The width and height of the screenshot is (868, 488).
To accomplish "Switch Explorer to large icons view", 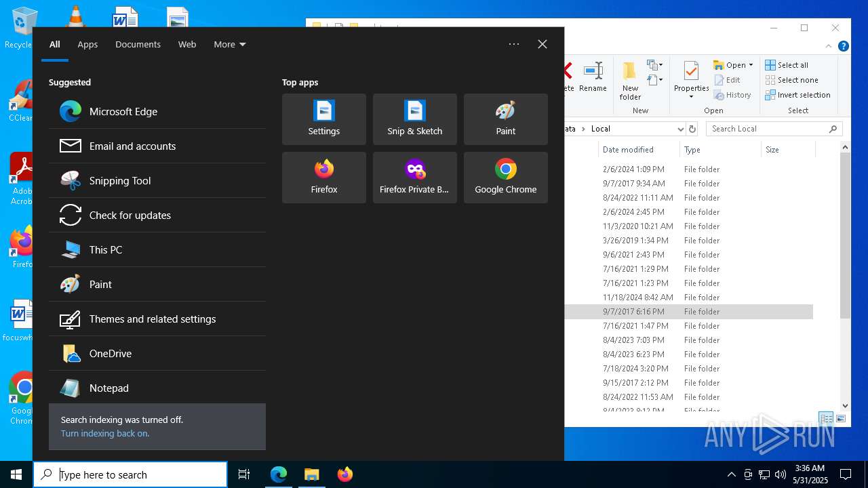I will 840,418.
